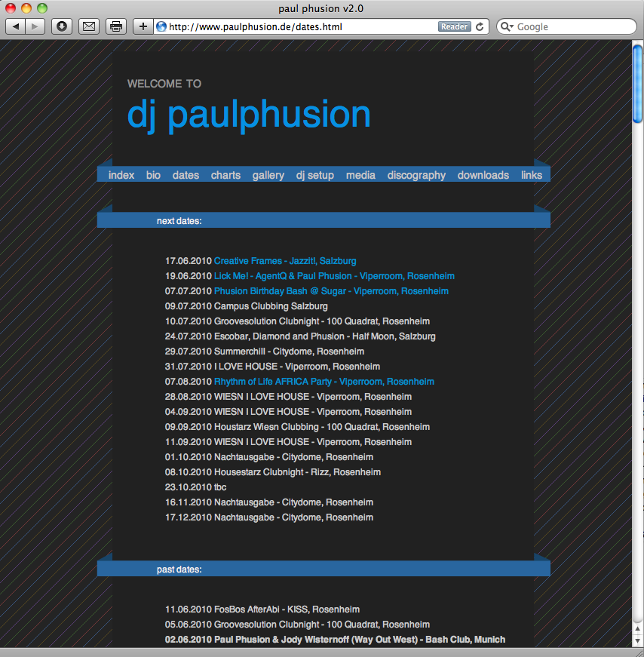644x657 pixels.
Task: Open Rhythm of Life AFRICA Party link
Action: (324, 382)
